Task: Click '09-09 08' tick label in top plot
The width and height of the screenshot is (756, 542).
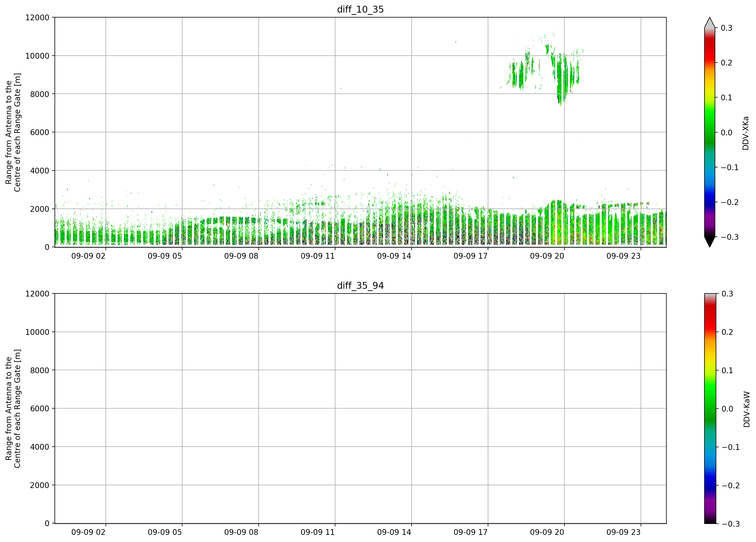Action: pos(241,256)
